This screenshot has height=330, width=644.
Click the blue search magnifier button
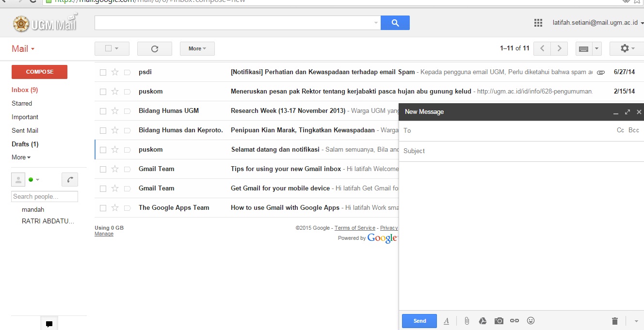[x=395, y=23]
